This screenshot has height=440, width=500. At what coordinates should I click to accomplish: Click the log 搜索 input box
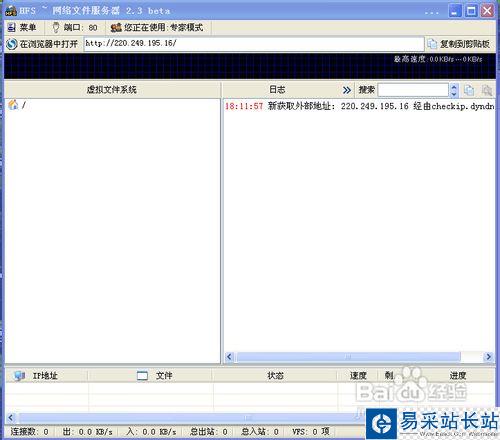[x=413, y=90]
